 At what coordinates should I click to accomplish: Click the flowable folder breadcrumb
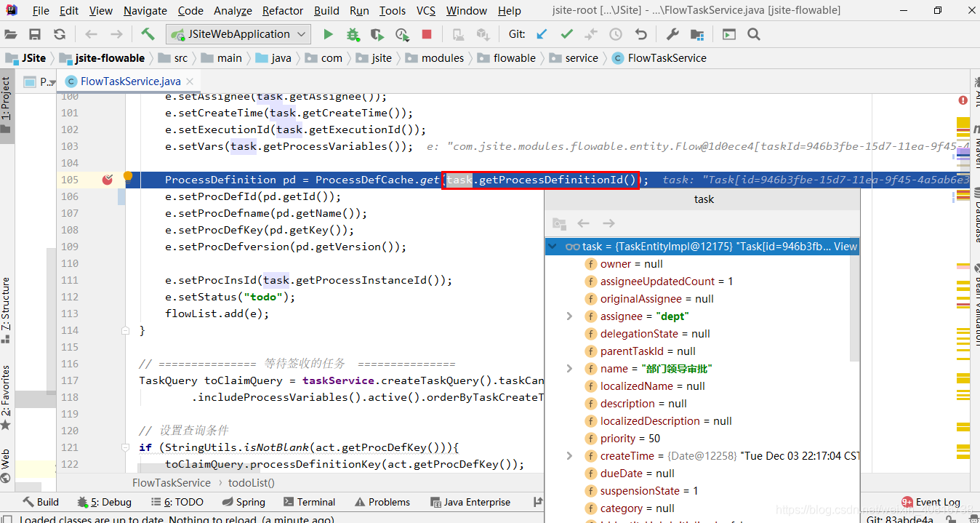[507, 58]
